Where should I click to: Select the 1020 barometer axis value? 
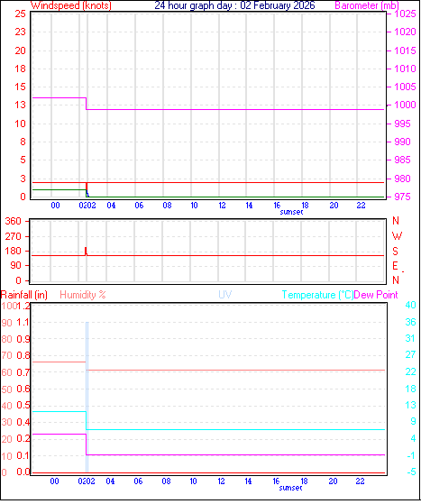405,32
